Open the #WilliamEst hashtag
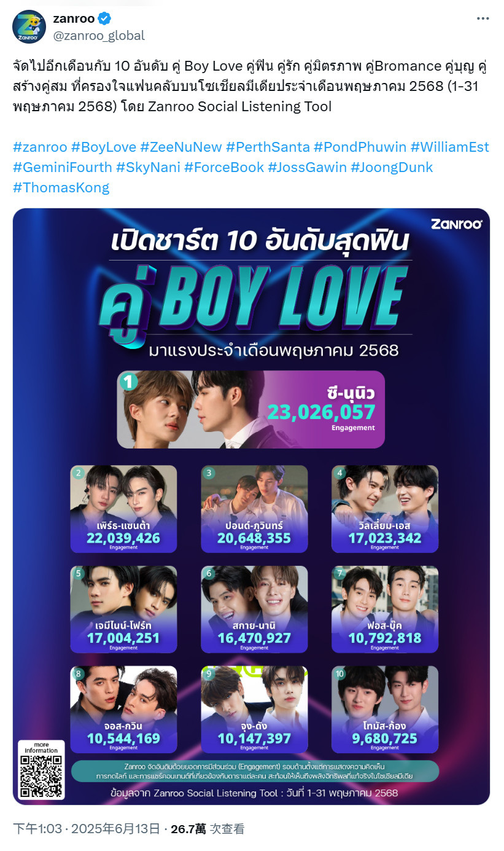The image size is (504, 851). point(450,147)
